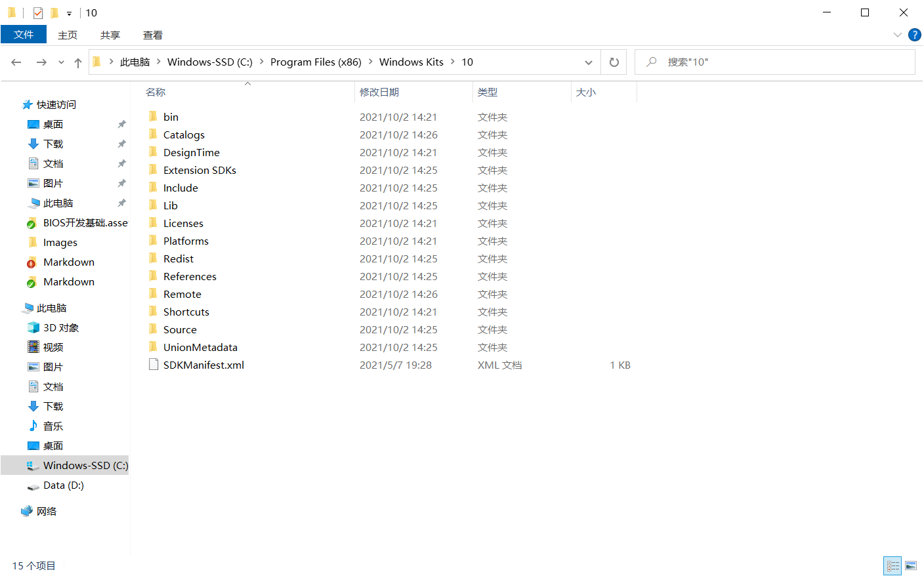Open the SDKManifest.xml file
Viewport: 924px width, 576px height.
click(x=203, y=365)
